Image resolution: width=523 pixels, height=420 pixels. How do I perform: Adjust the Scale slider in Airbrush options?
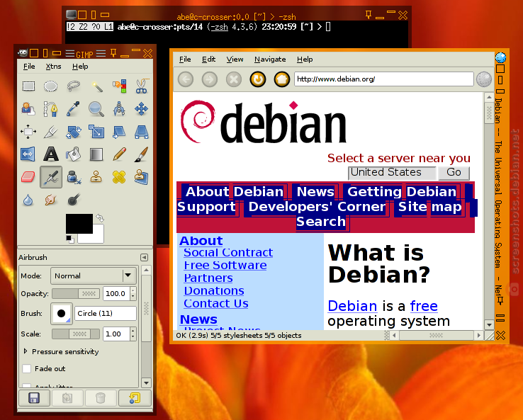(x=76, y=334)
